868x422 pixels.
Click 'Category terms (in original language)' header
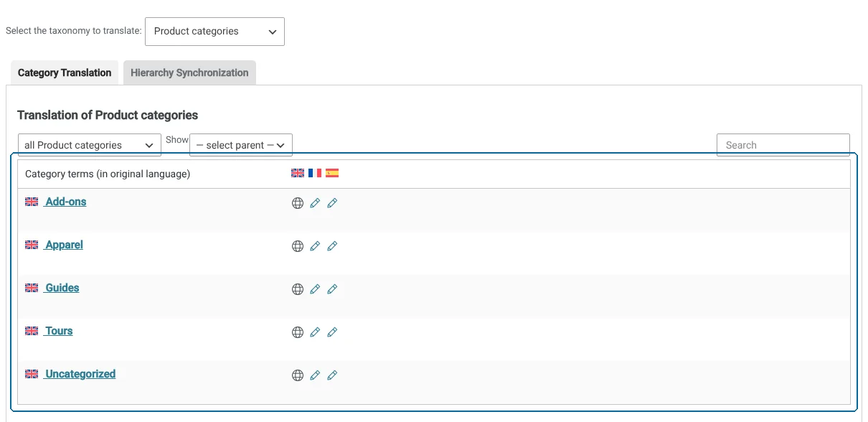click(x=108, y=174)
